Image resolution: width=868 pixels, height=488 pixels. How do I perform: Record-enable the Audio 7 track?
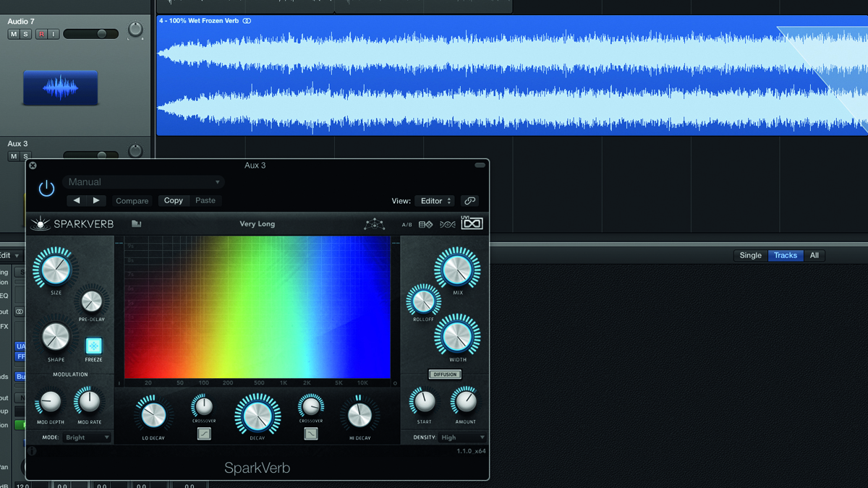tap(41, 34)
